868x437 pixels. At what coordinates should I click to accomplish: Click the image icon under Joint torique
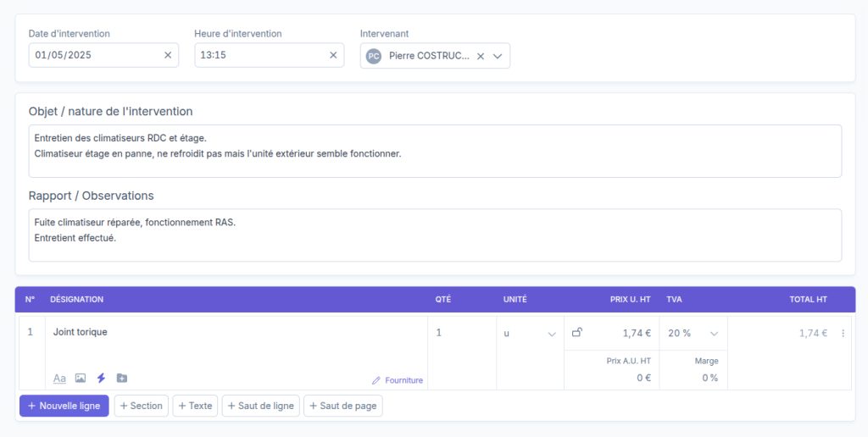click(81, 379)
